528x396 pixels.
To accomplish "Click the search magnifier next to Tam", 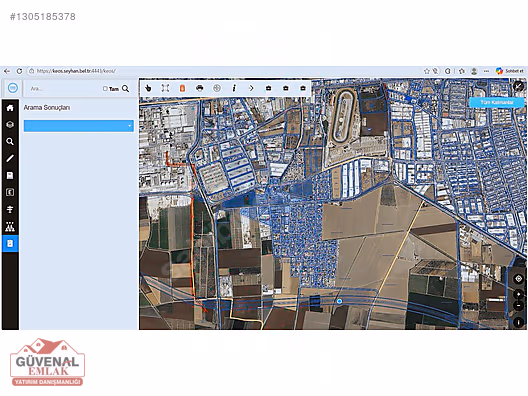I will tap(126, 89).
